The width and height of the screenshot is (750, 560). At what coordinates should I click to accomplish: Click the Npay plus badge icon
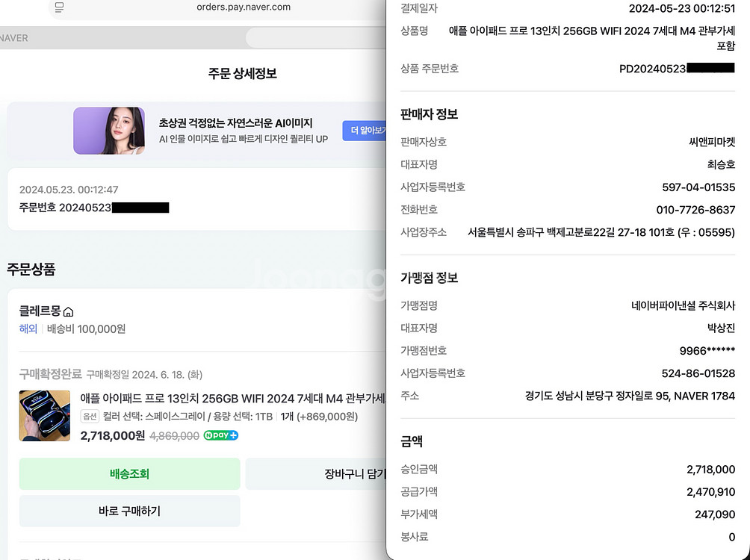[x=221, y=435]
